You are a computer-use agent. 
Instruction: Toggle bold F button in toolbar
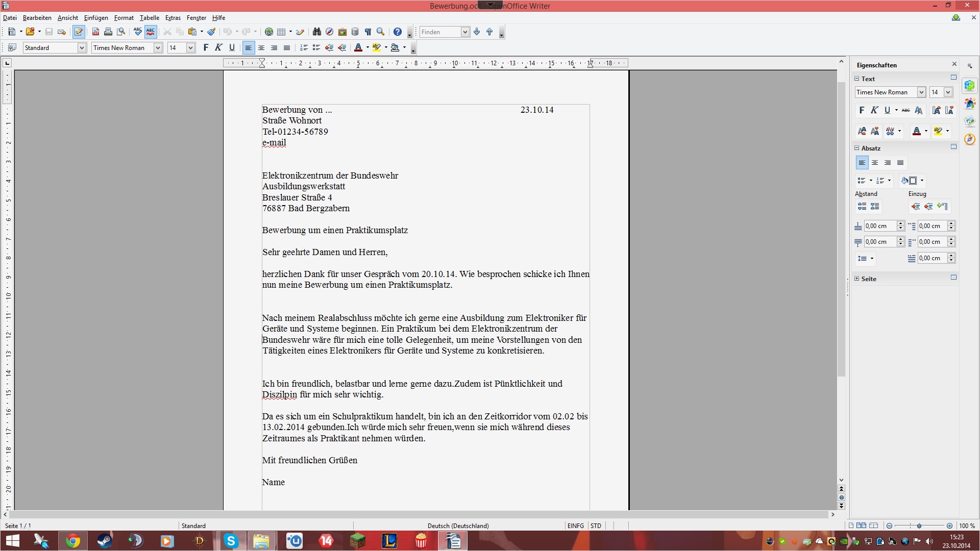pos(206,47)
